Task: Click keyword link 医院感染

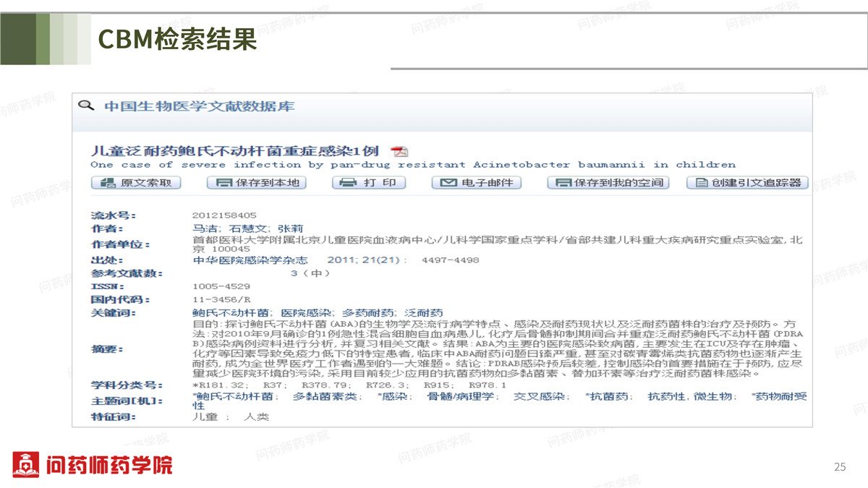Action: 307,313
